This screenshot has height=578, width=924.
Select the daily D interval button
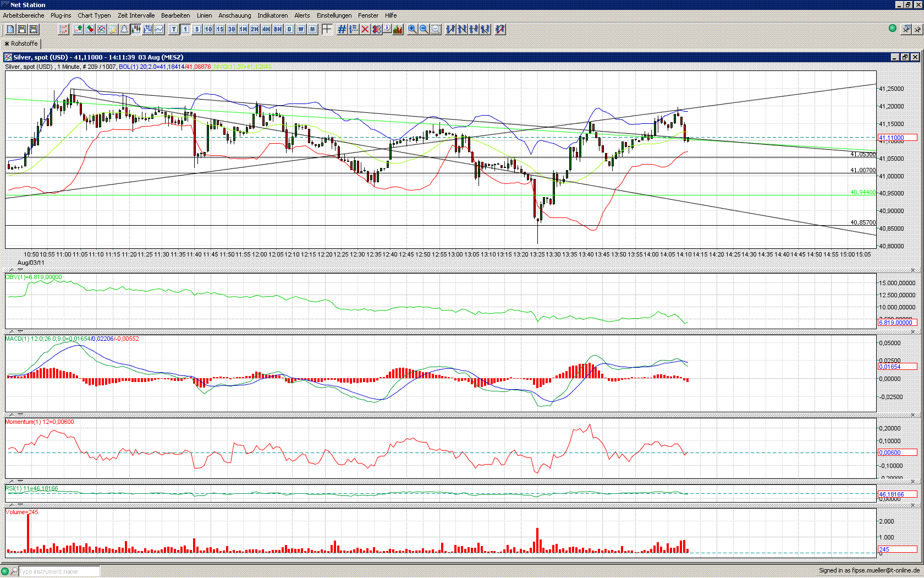click(289, 29)
